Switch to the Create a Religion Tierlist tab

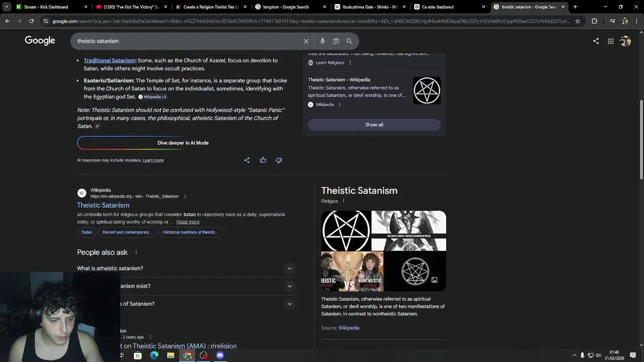pos(211,7)
